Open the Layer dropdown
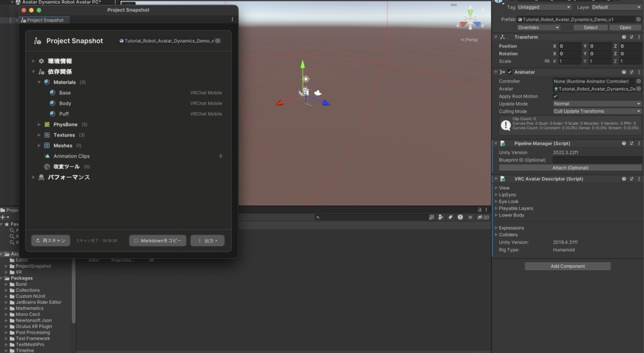The height and width of the screenshot is (353, 644). 616,7
